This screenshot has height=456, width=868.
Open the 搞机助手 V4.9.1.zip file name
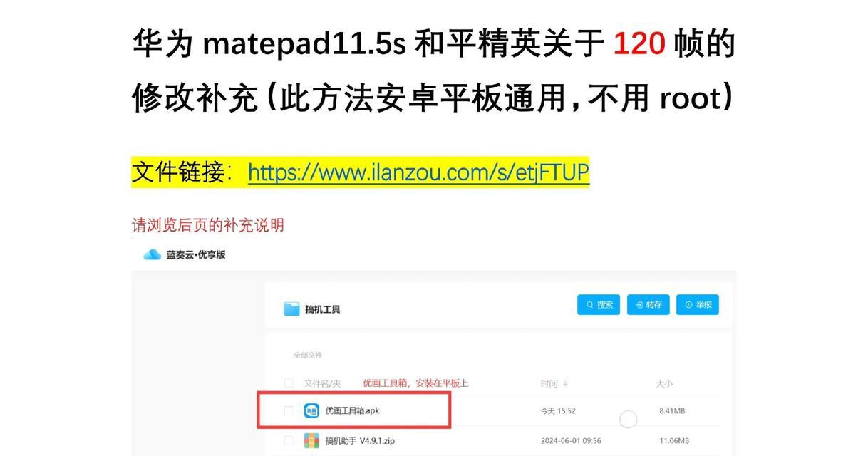click(x=360, y=440)
